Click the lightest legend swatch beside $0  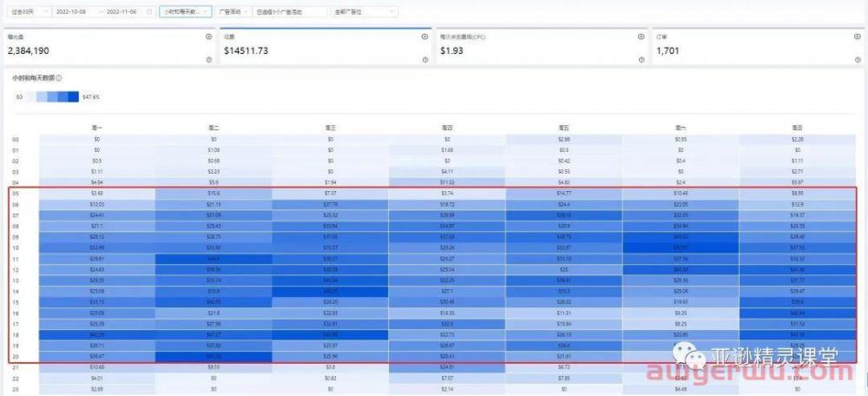point(31,97)
